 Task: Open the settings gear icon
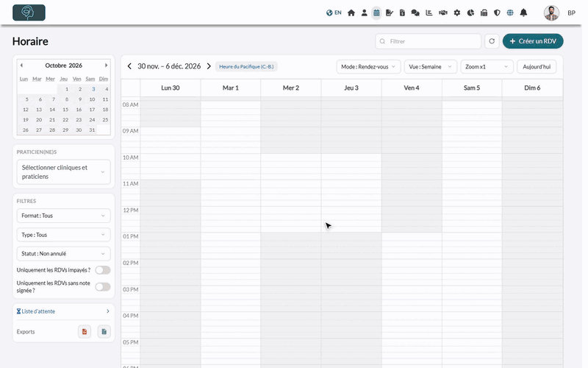tap(456, 13)
